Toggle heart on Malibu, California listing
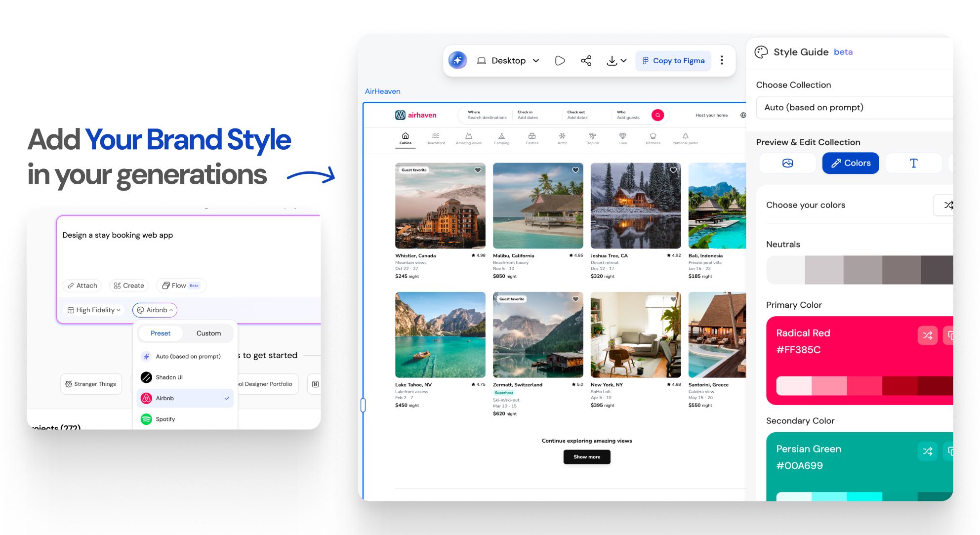The image size is (980, 535). [x=575, y=170]
